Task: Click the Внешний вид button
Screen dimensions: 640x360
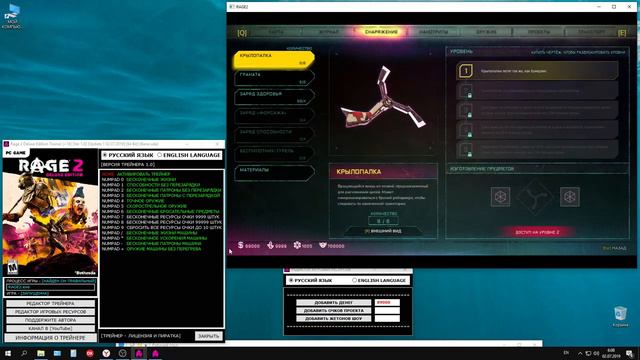Action: pyautogui.click(x=383, y=231)
